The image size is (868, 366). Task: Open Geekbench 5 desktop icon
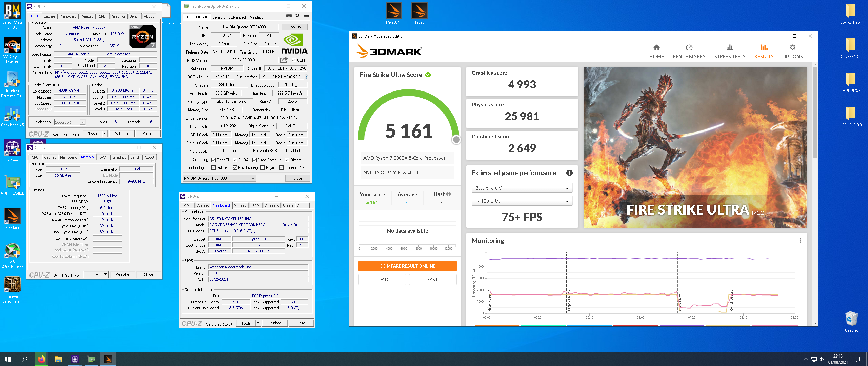pos(13,117)
